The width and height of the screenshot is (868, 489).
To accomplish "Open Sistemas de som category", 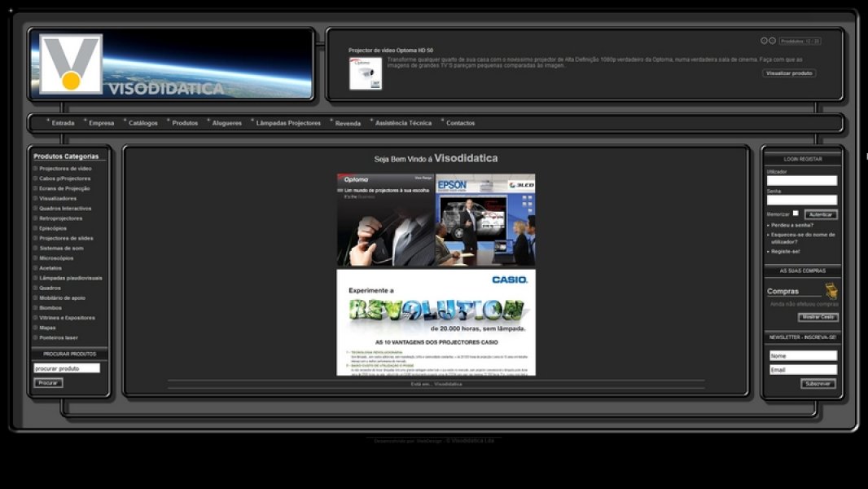I will [61, 248].
